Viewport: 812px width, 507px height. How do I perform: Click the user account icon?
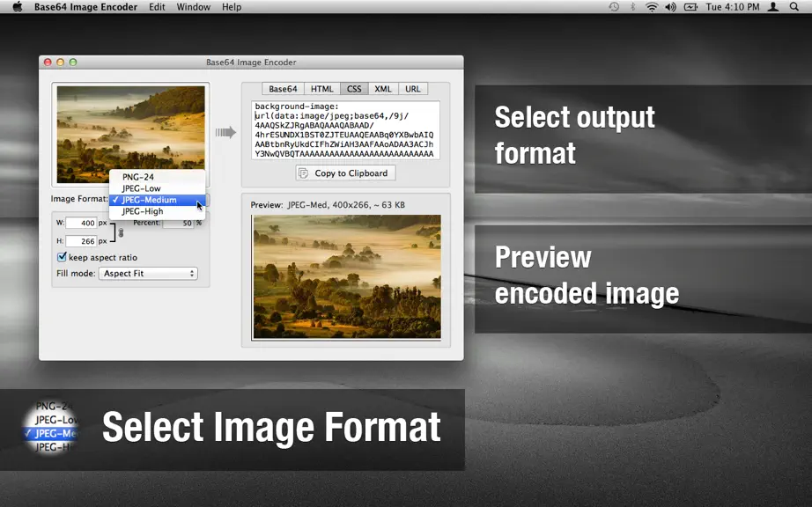tap(772, 7)
